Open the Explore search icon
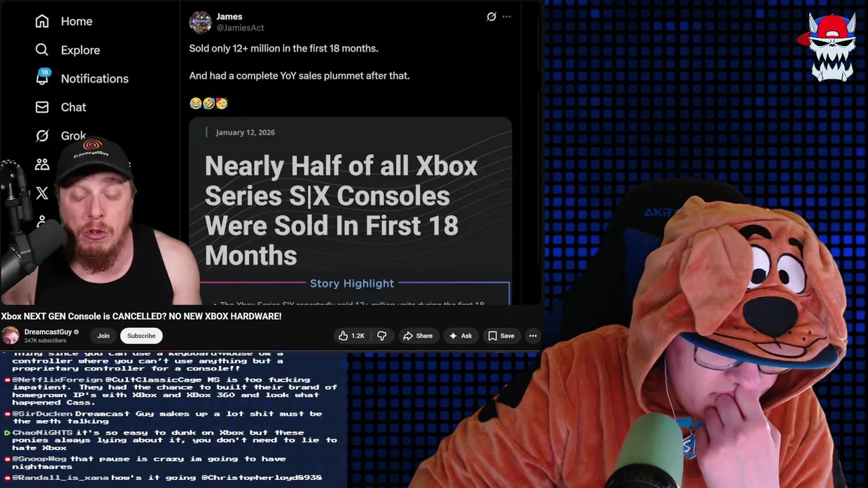Viewport: 868px width, 488px height. (x=42, y=49)
